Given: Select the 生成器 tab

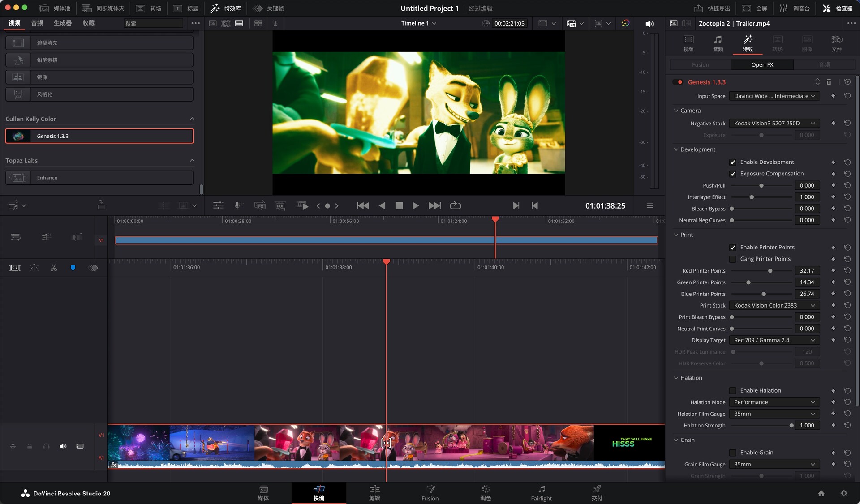Looking at the screenshot, I should point(62,23).
